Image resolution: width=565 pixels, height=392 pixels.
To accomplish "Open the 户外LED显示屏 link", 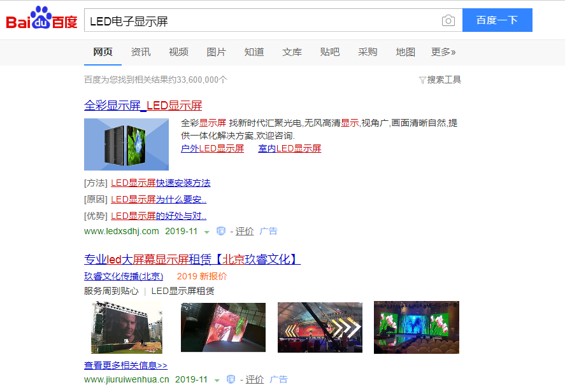I will pyautogui.click(x=212, y=148).
